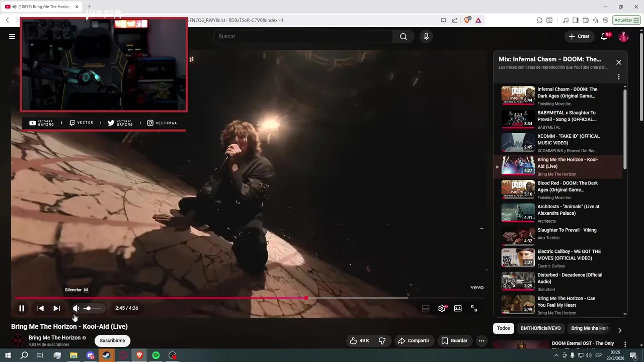
Task: Go back in browser history
Action: (8, 20)
